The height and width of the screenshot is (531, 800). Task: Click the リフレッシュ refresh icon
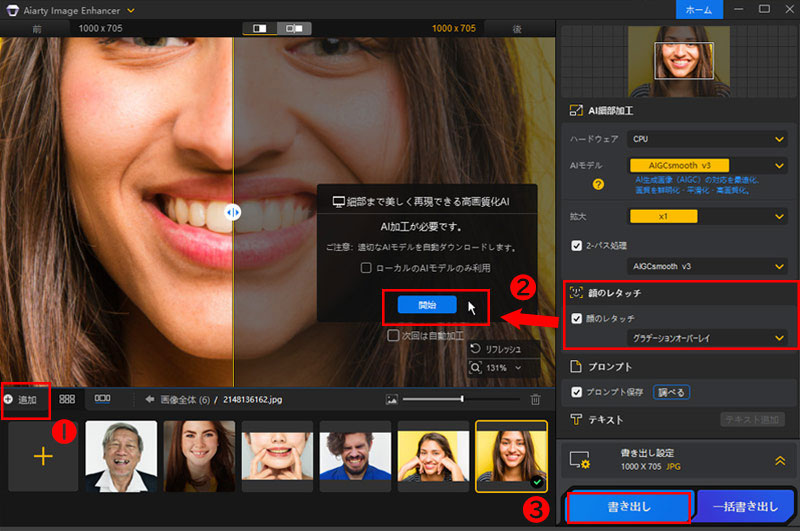pos(475,349)
